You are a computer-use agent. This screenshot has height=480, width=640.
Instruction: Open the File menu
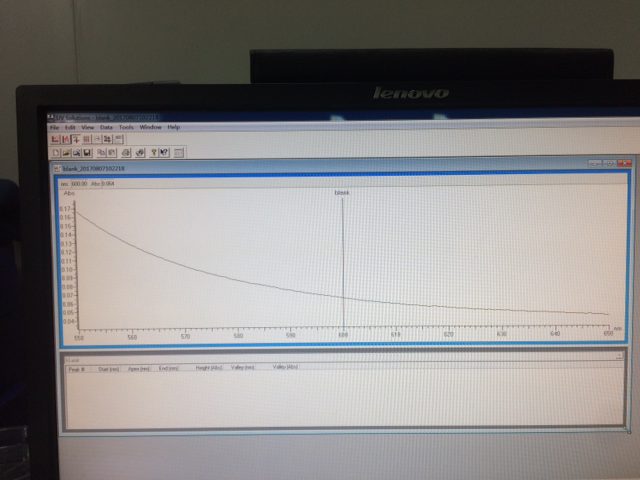(x=54, y=127)
